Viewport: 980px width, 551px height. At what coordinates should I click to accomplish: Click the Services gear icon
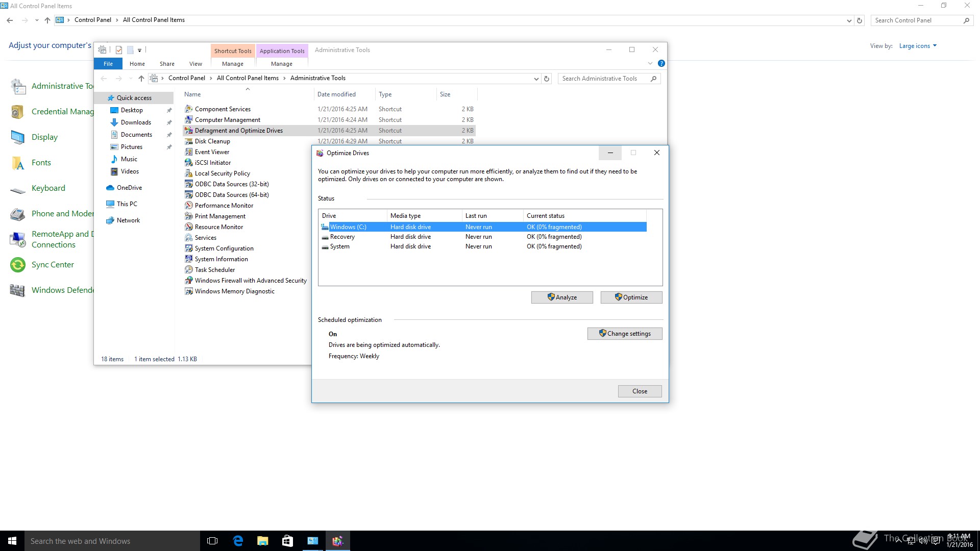pyautogui.click(x=189, y=238)
